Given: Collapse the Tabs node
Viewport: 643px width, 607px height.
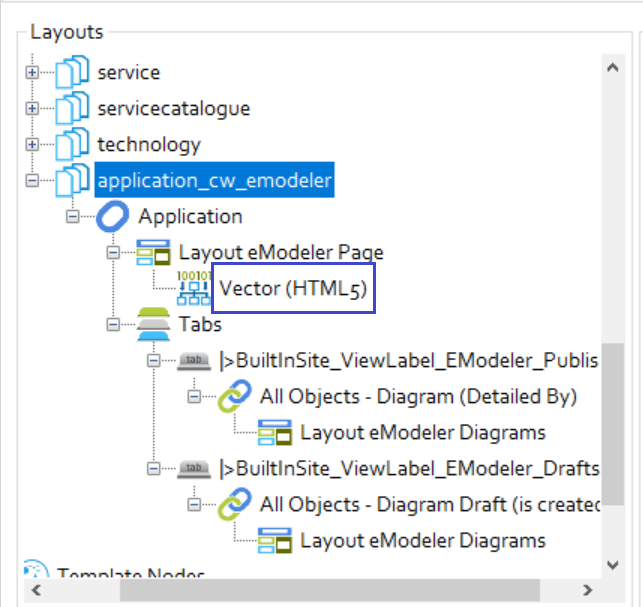Looking at the screenshot, I should click(113, 325).
